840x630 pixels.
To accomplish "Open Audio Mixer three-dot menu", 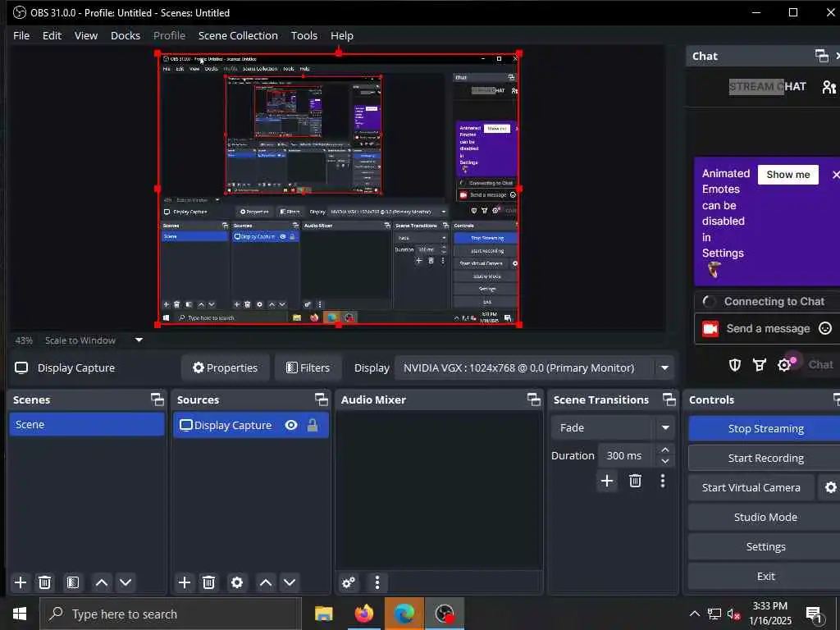I will [377, 582].
